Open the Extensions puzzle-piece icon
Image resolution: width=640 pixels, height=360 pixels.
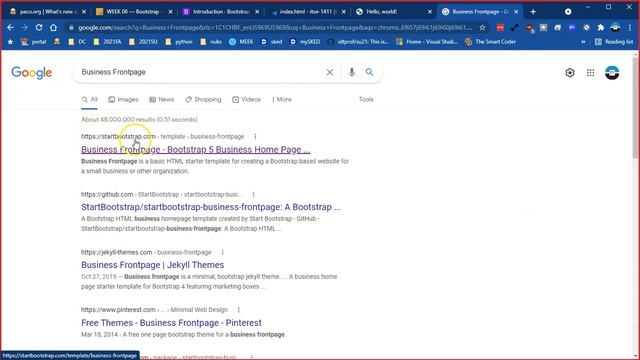[x=600, y=27]
